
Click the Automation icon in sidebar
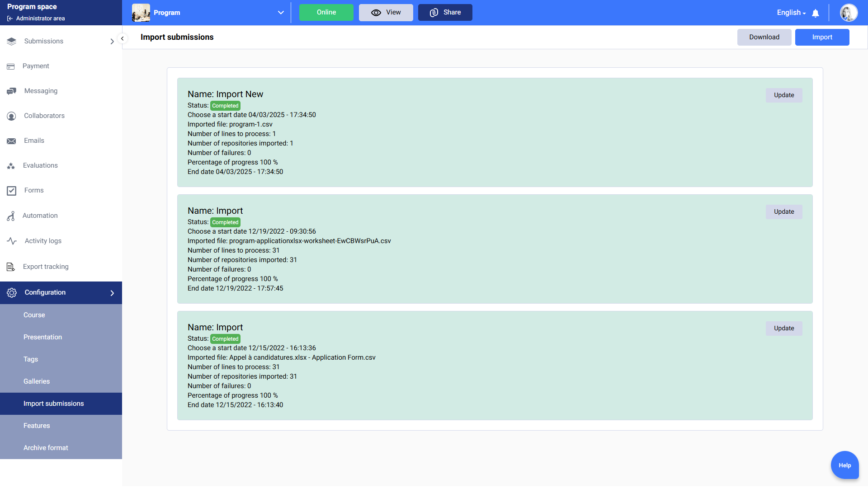pyautogui.click(x=11, y=216)
